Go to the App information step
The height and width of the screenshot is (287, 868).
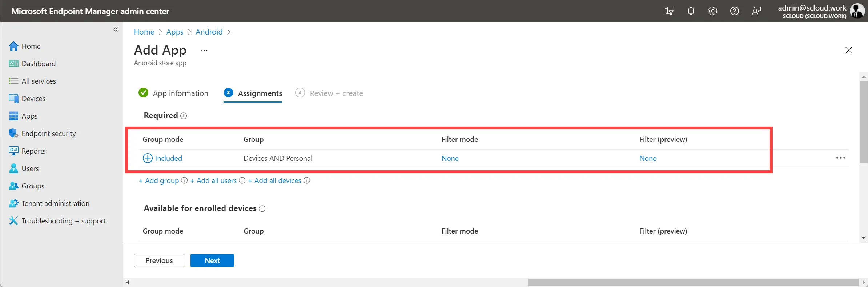[173, 93]
